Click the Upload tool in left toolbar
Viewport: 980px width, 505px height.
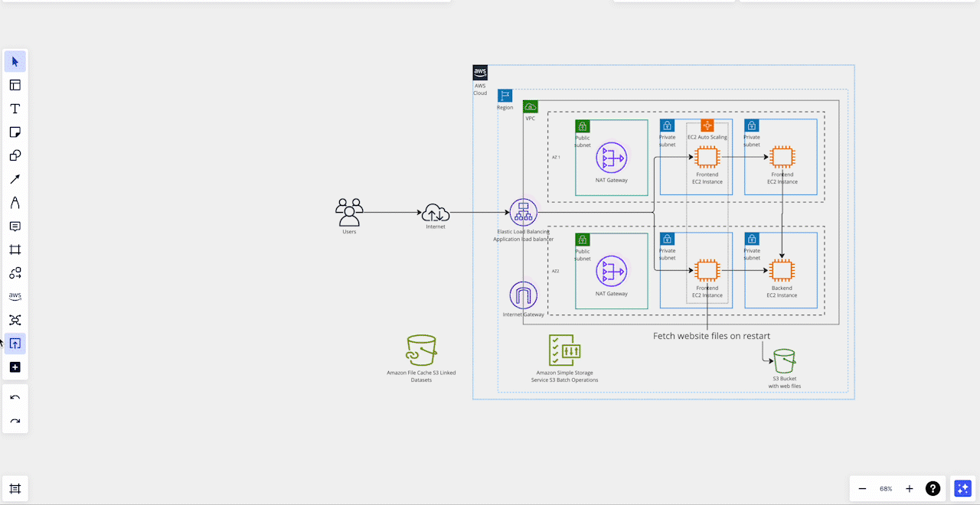coord(15,344)
